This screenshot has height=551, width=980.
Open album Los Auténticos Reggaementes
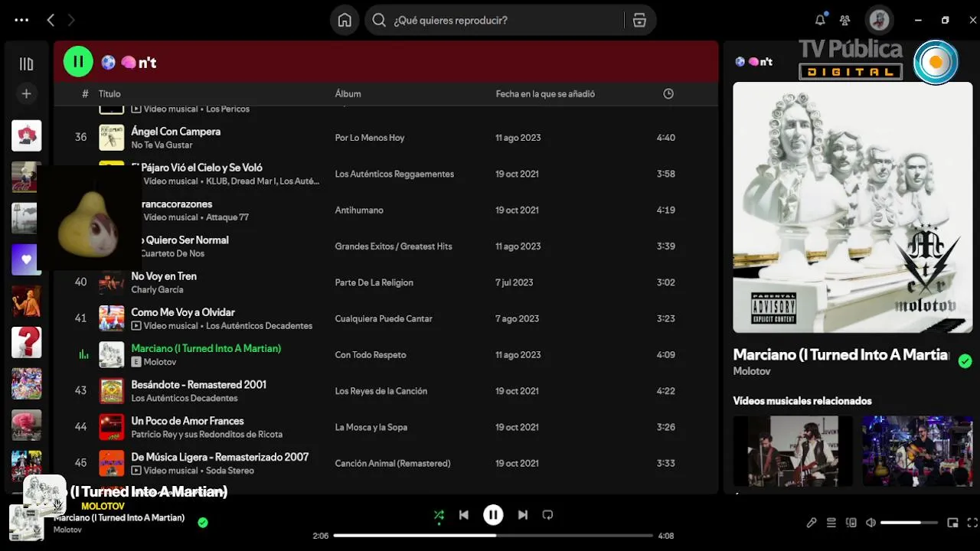coord(394,174)
